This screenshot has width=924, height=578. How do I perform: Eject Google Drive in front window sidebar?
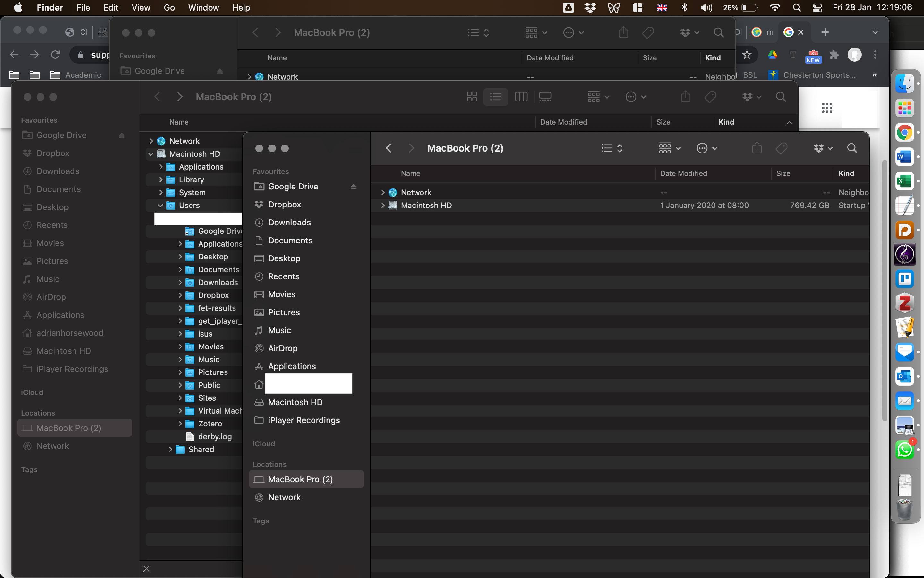(x=353, y=187)
